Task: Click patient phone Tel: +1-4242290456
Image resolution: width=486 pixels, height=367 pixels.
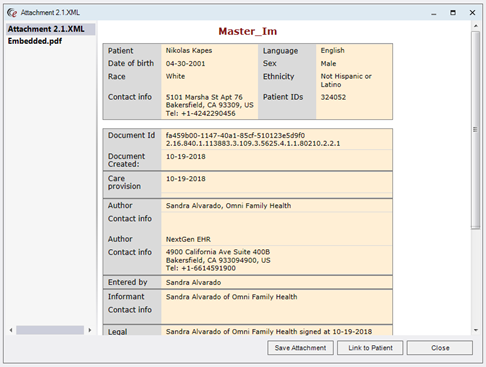Action: [200, 113]
